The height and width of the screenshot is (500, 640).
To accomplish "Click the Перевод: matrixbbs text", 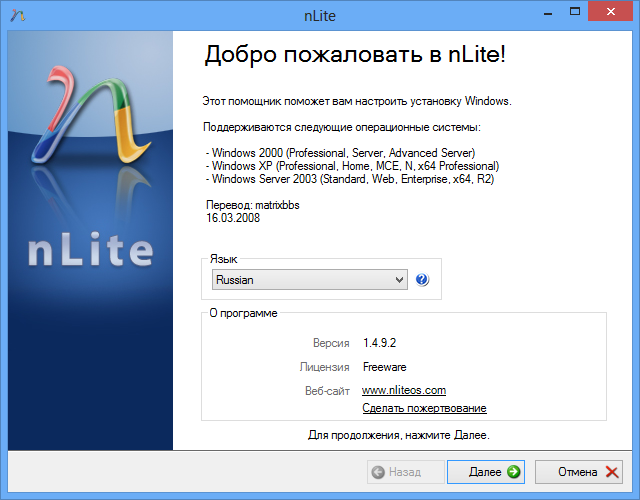I will tap(253, 205).
